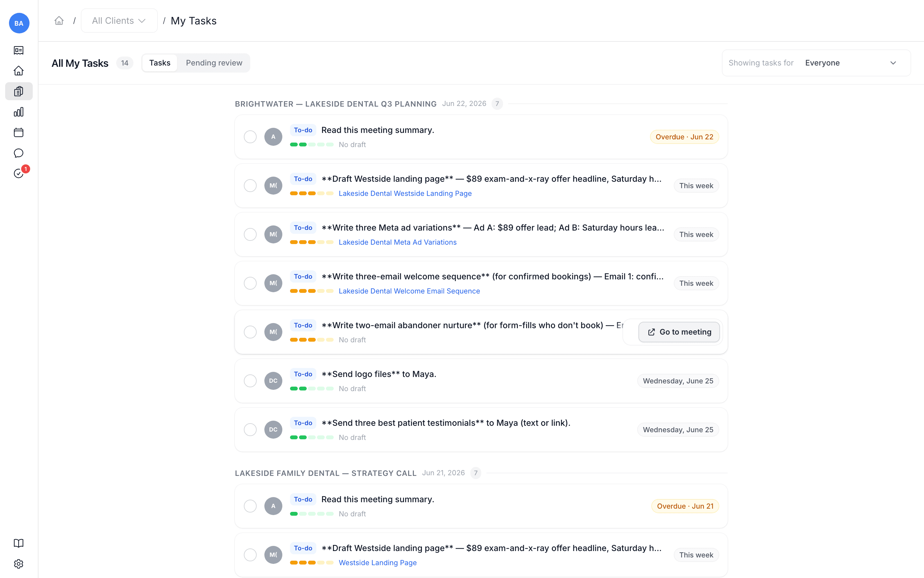Viewport: 924px width, 578px height.
Task: Click progress bar on Meta ad variations task
Action: [x=312, y=242]
